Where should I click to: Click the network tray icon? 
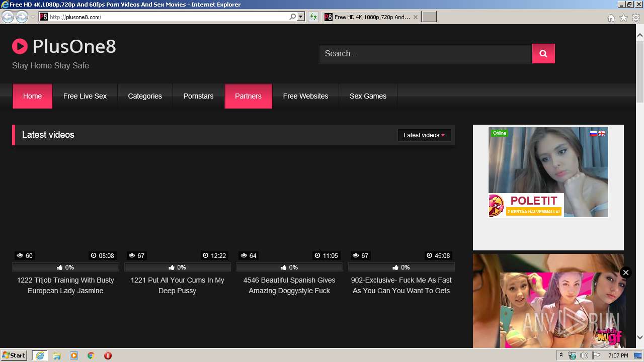(x=572, y=355)
